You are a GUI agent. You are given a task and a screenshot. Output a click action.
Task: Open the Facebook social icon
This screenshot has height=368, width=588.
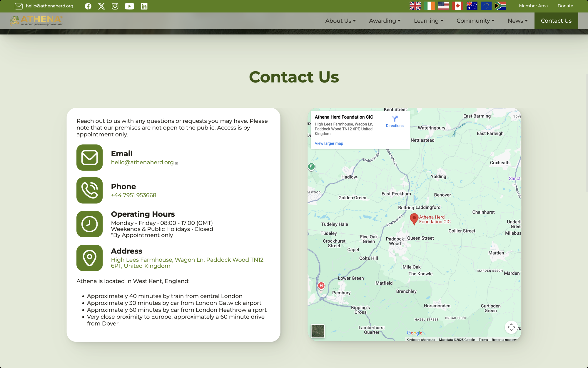[88, 6]
